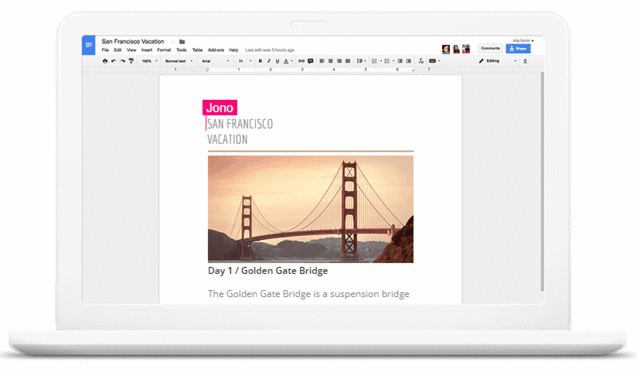Image resolution: width=640 pixels, height=376 pixels.
Task: Open the text color picker
Action: (x=288, y=61)
